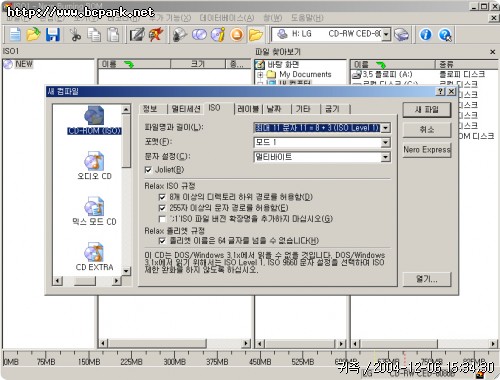This screenshot has height=380, width=500.
Task: Toggle the '255자 이상의 문자 경로' checkbox
Action: [162, 208]
